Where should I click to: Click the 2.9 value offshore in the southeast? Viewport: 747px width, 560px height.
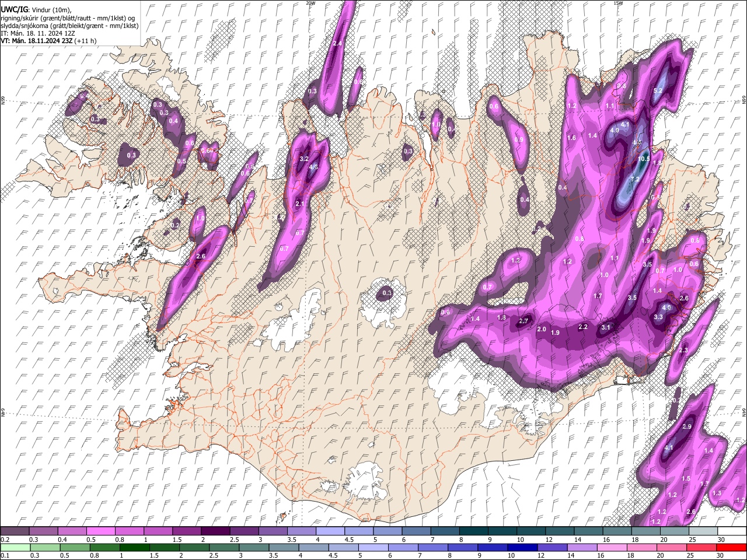[x=687, y=427]
